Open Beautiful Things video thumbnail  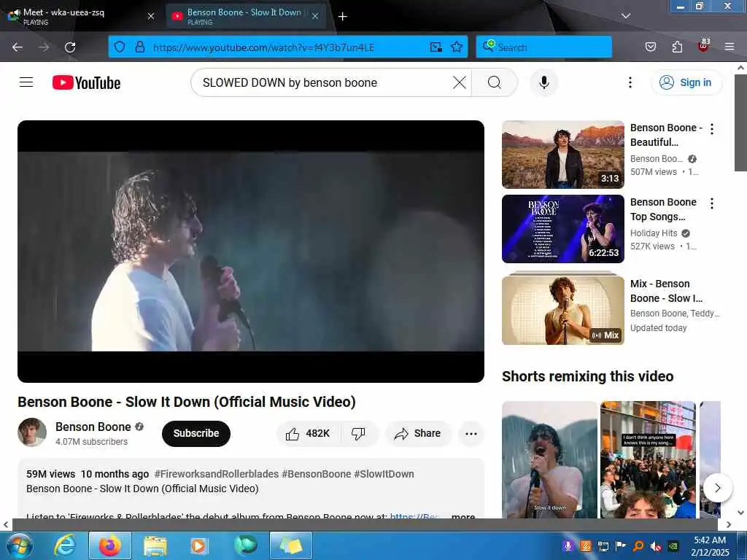(x=562, y=155)
